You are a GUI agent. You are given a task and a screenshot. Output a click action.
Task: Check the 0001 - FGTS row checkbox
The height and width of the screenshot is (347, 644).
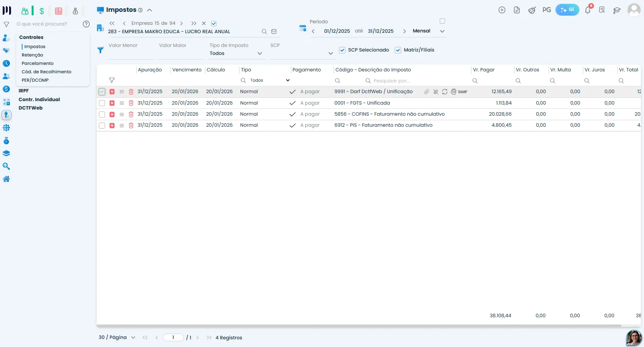click(102, 103)
